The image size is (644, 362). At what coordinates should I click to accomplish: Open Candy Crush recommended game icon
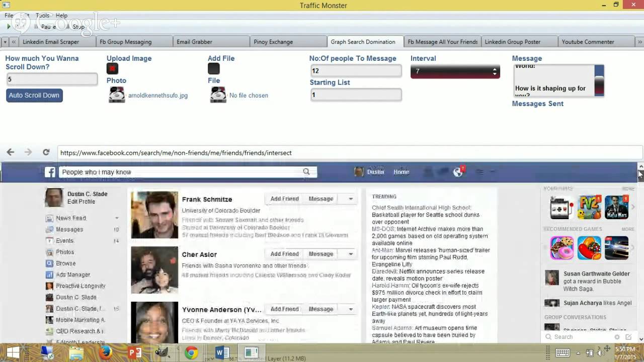pyautogui.click(x=589, y=247)
